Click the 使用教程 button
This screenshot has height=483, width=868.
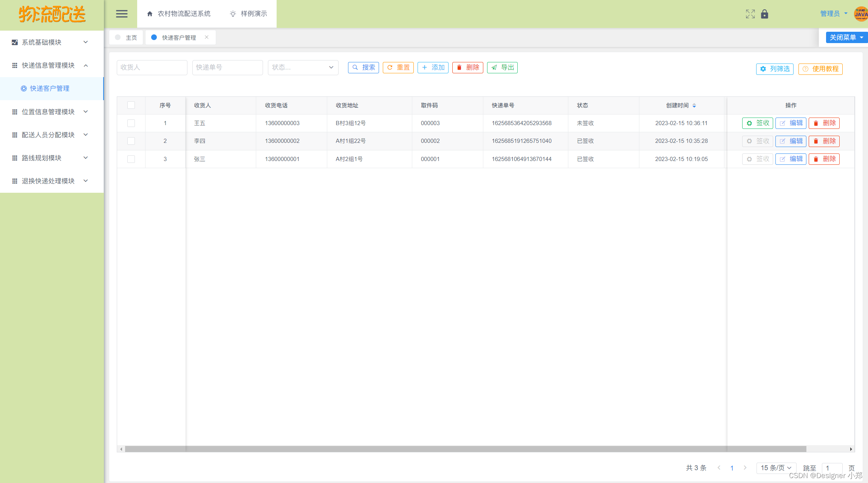(x=821, y=69)
